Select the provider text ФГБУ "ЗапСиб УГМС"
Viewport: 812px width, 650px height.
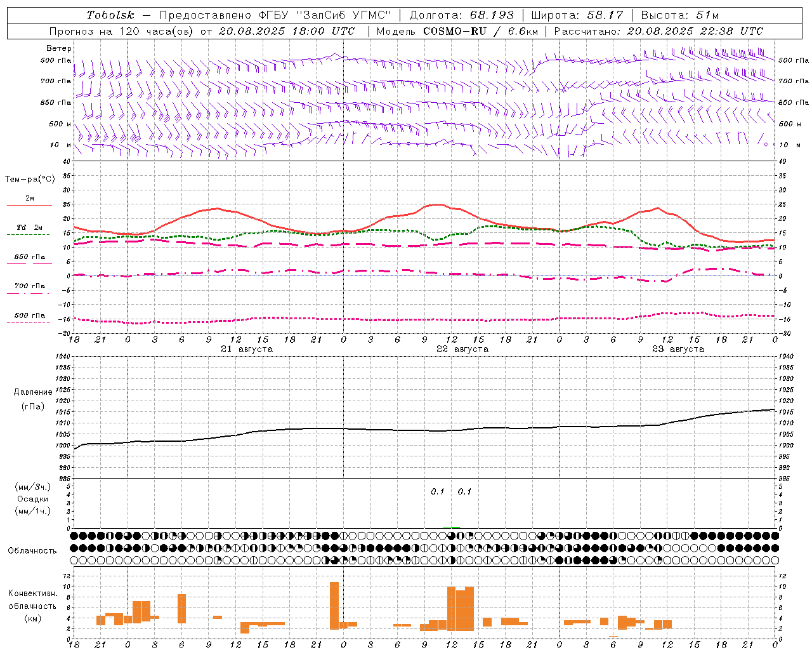click(x=325, y=15)
